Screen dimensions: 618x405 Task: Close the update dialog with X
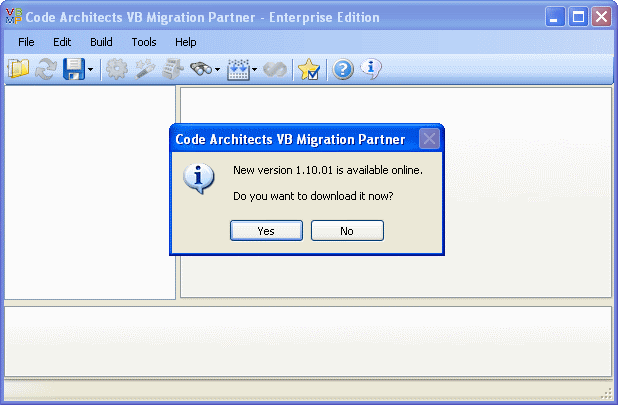point(429,139)
